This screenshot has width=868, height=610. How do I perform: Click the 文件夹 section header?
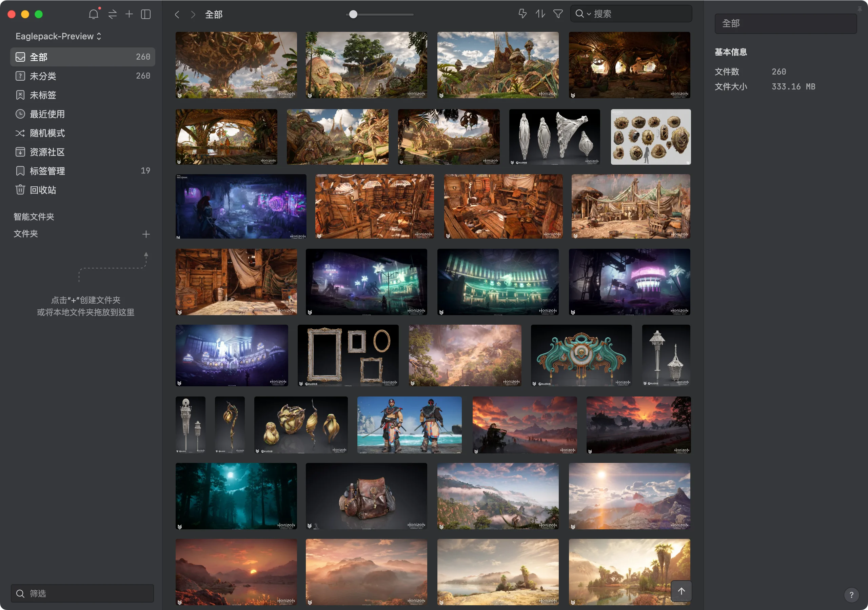pyautogui.click(x=26, y=233)
